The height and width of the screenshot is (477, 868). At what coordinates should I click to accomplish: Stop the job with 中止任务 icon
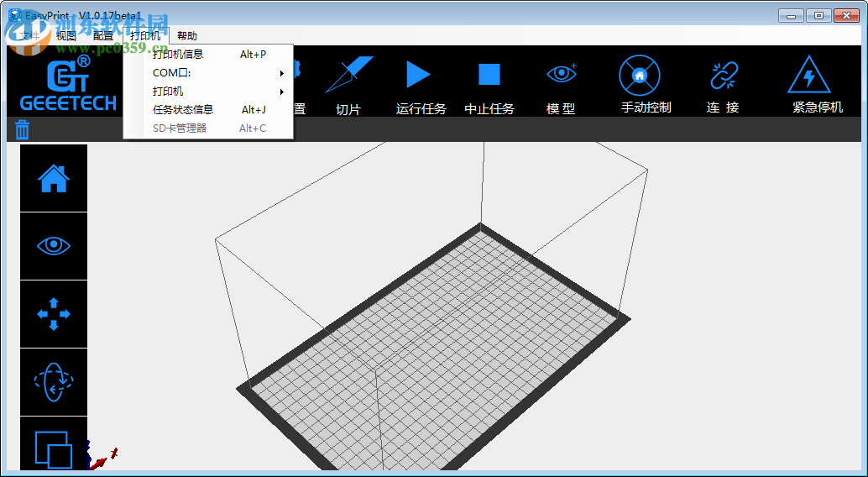pos(489,74)
